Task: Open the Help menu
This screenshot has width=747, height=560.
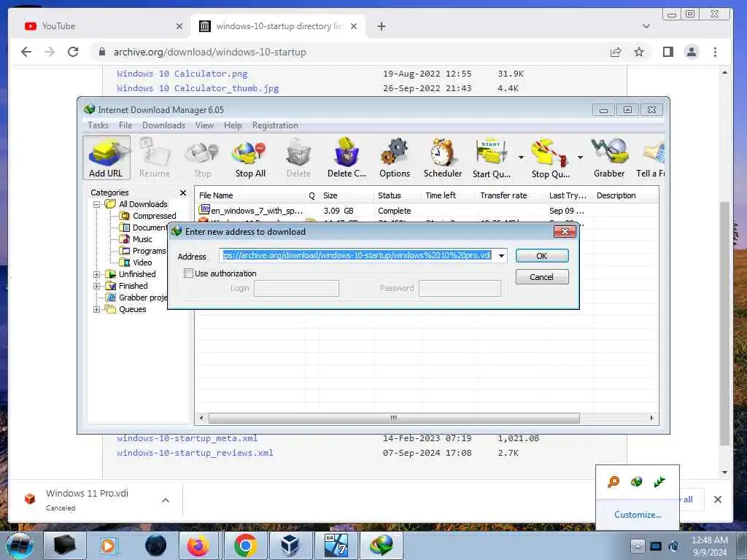Action: click(233, 125)
